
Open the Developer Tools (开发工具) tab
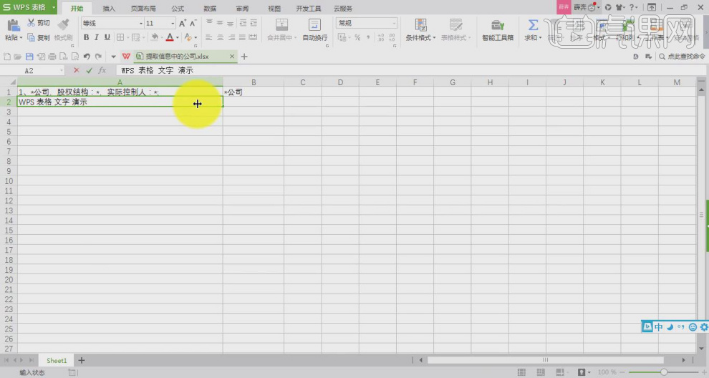click(308, 9)
